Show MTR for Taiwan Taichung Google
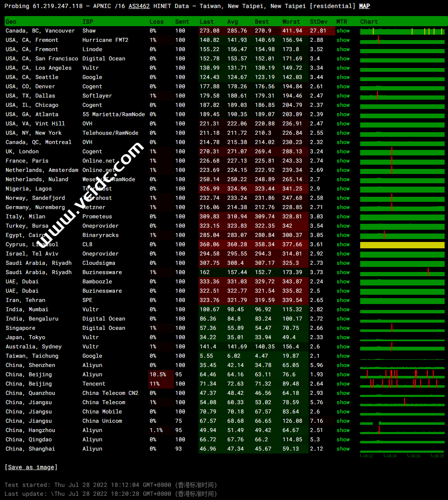The width and height of the screenshot is (448, 500). (343, 356)
